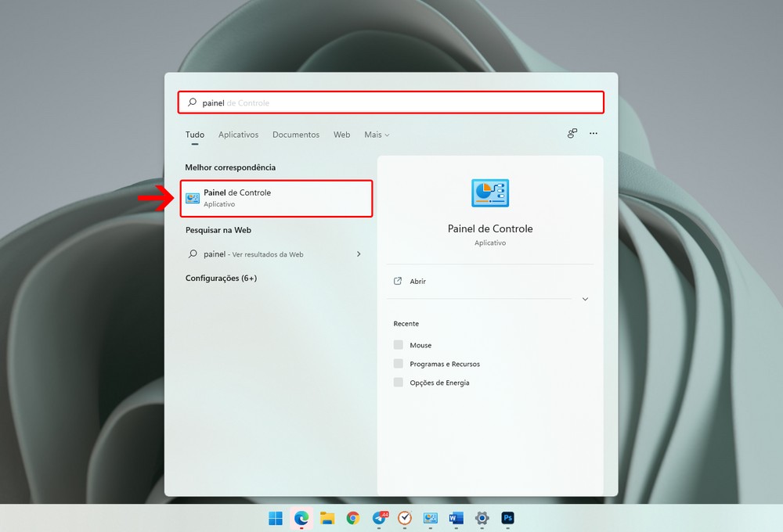Open Telegram from the taskbar
783x532 pixels.
click(x=379, y=518)
